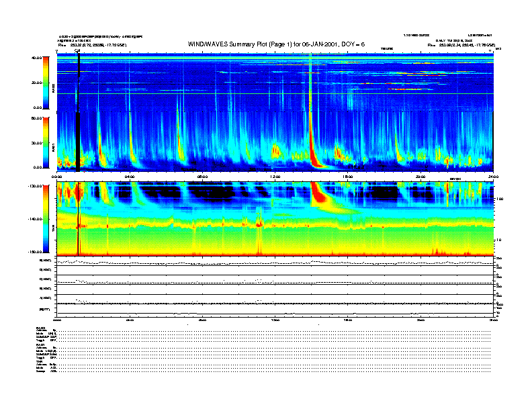
Task: Click the WIND/WAVES Summary Plot title
Action: 276,44
